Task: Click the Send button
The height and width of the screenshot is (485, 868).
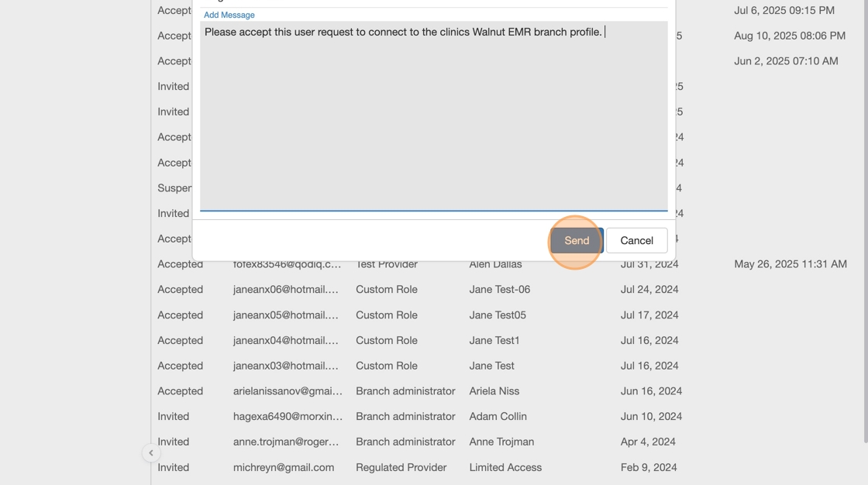Action: tap(577, 240)
